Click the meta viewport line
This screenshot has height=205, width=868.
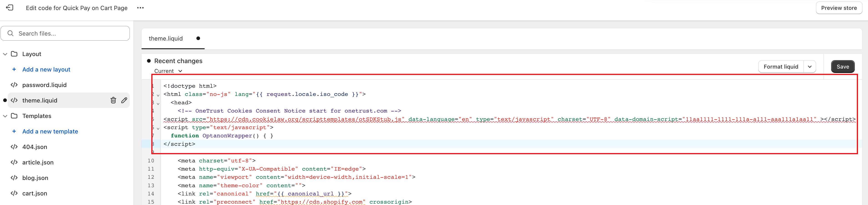coord(297,177)
